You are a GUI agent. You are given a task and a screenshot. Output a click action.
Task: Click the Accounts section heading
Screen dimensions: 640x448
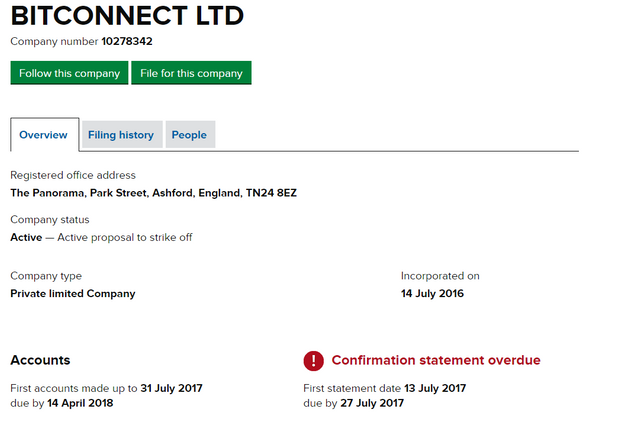coord(40,360)
